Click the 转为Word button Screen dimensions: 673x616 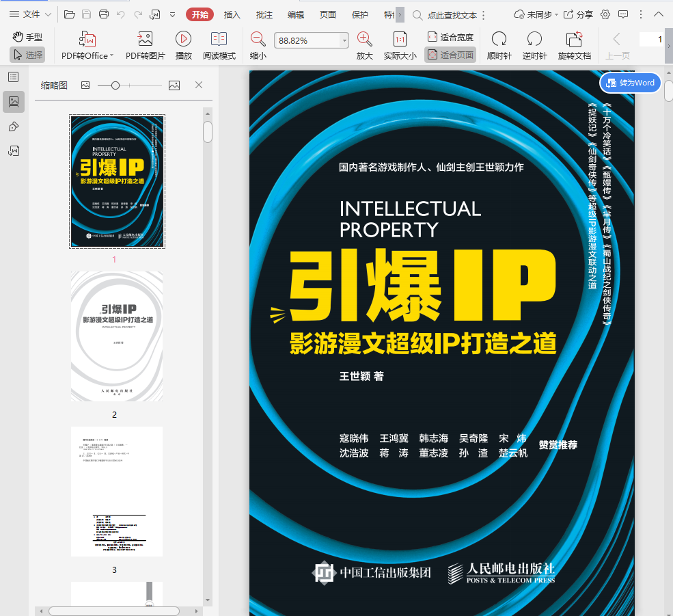(630, 83)
